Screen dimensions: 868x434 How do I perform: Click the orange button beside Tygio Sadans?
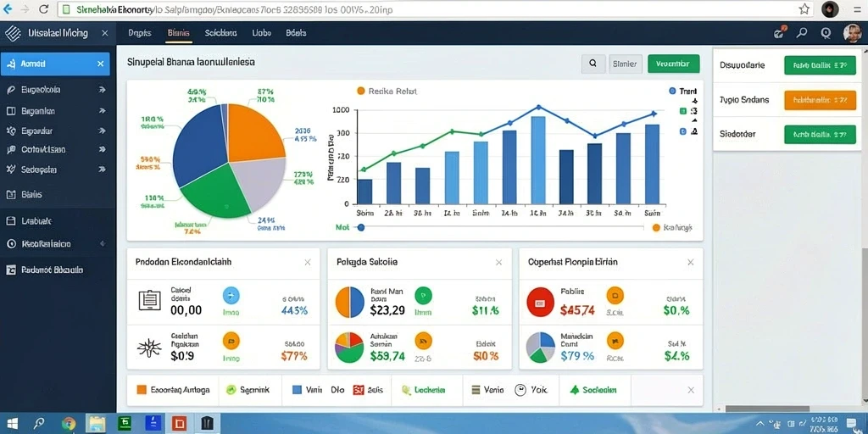(816, 100)
